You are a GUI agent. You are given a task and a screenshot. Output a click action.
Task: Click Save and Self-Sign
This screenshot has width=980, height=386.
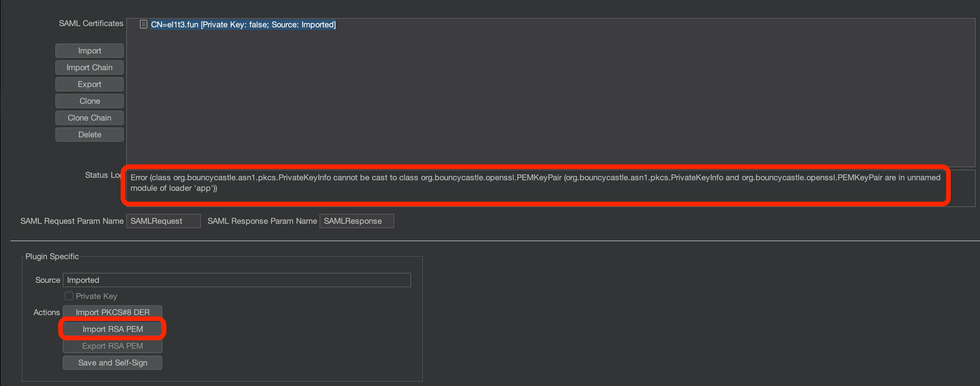pyautogui.click(x=112, y=362)
